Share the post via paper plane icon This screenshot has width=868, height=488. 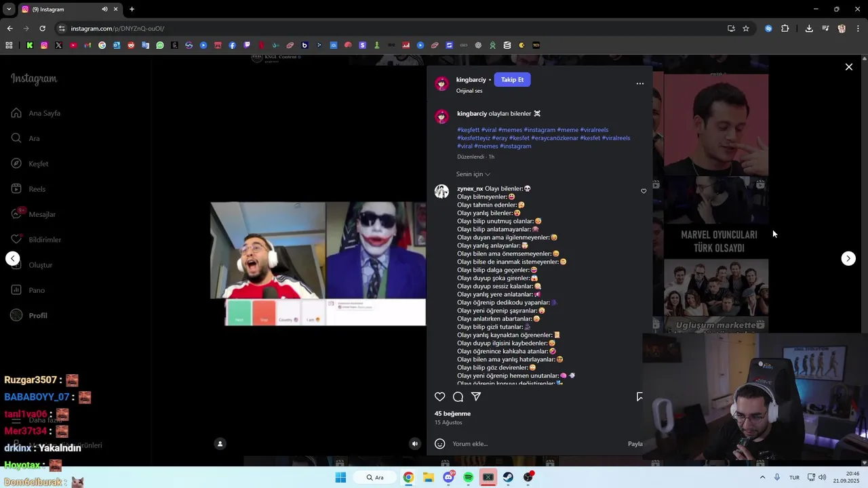tap(476, 397)
